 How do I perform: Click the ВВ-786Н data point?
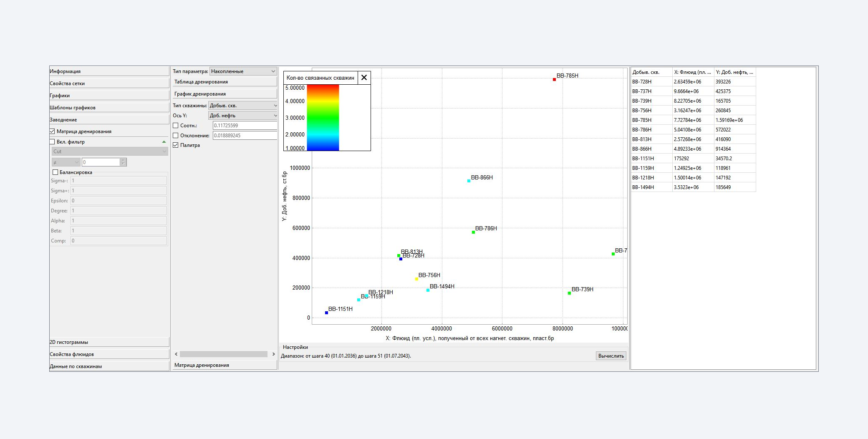[473, 232]
